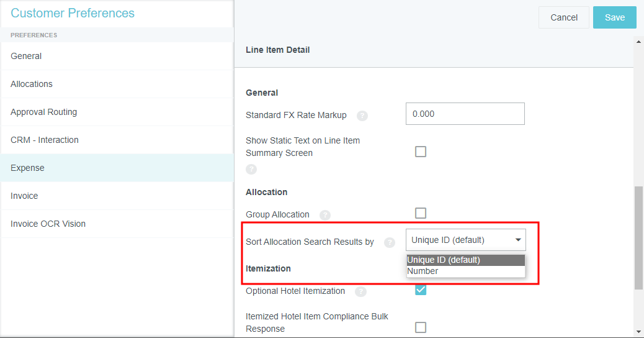Screen dimensions: 644x338
Task: Enable Show Static Text on Line Item checkbox
Action: tap(421, 152)
